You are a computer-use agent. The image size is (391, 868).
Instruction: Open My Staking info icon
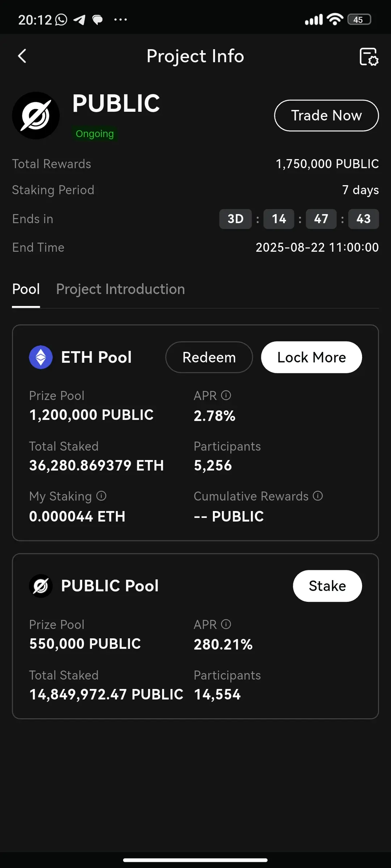click(x=101, y=496)
